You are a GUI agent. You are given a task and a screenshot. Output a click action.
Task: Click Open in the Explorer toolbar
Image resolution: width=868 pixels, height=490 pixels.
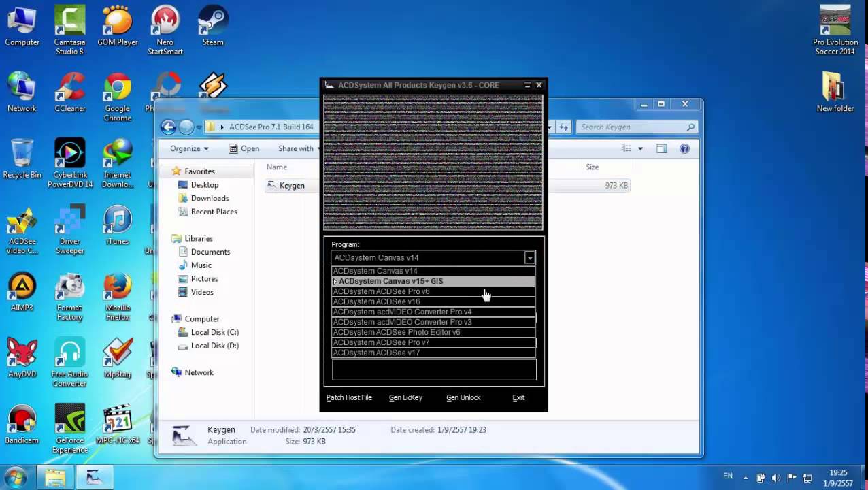(x=244, y=148)
